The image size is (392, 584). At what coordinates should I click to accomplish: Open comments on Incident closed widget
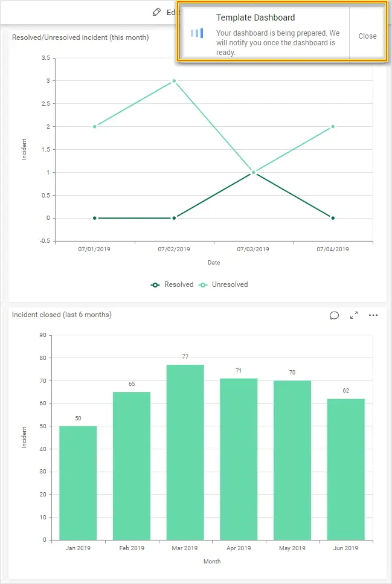coord(334,315)
